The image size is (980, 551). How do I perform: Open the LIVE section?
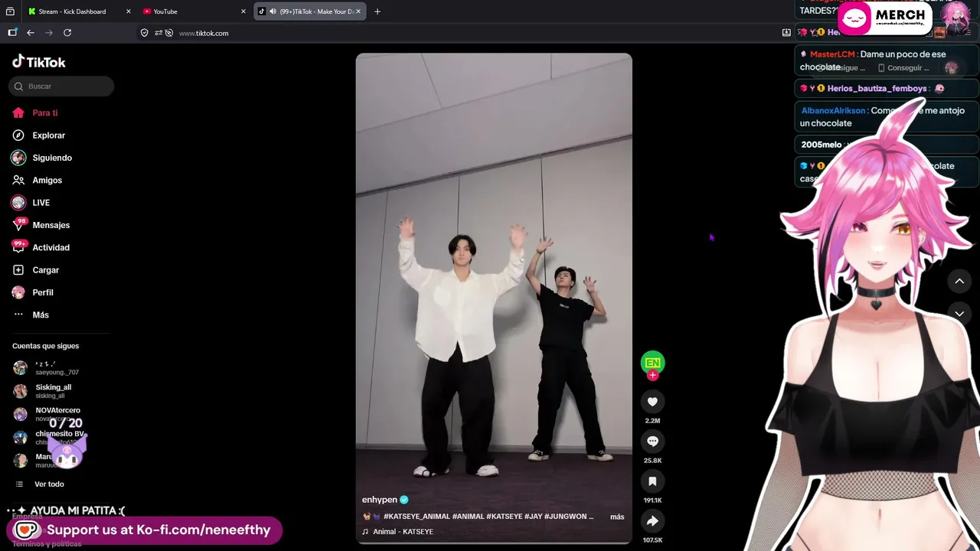41,203
